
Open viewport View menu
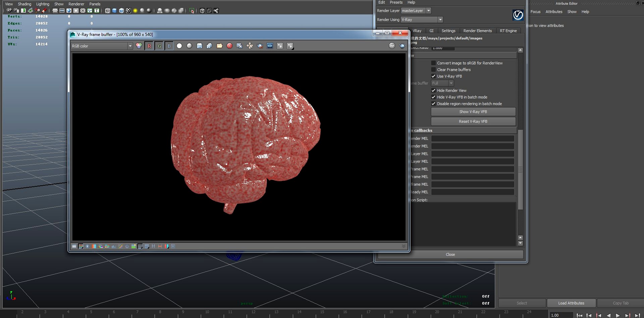tap(9, 4)
